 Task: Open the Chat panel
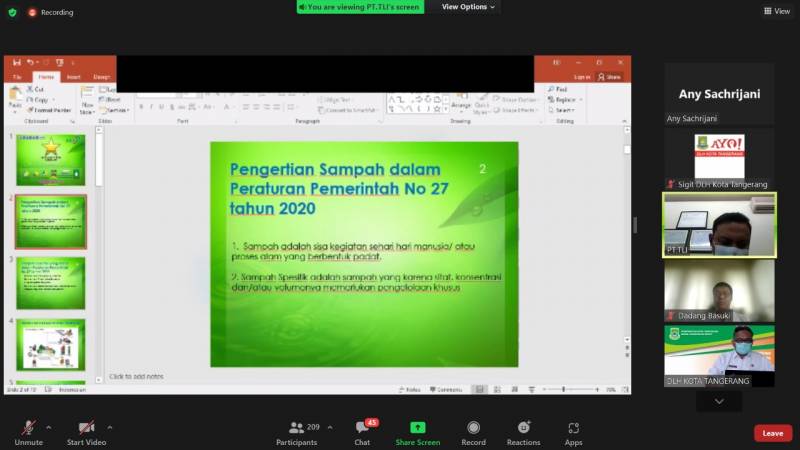pyautogui.click(x=362, y=428)
